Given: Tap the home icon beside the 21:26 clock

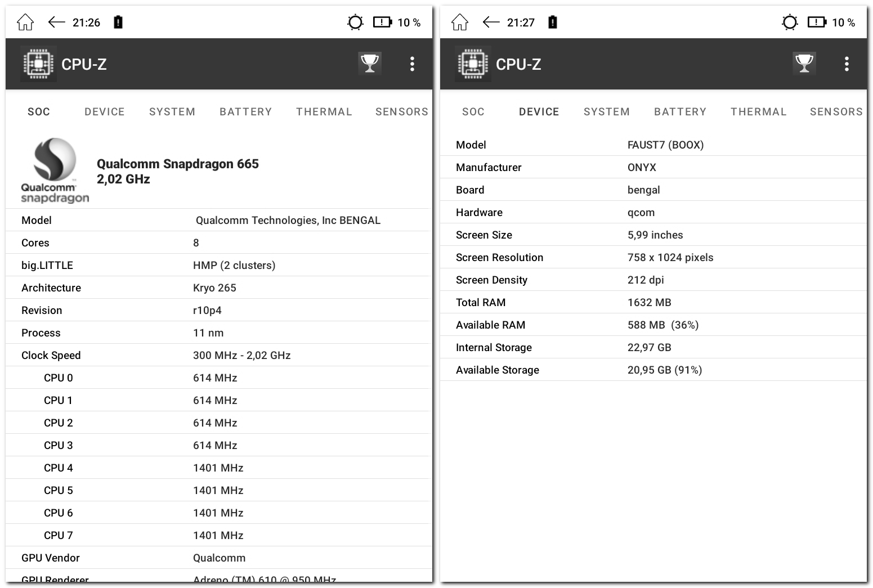Looking at the screenshot, I should [25, 23].
